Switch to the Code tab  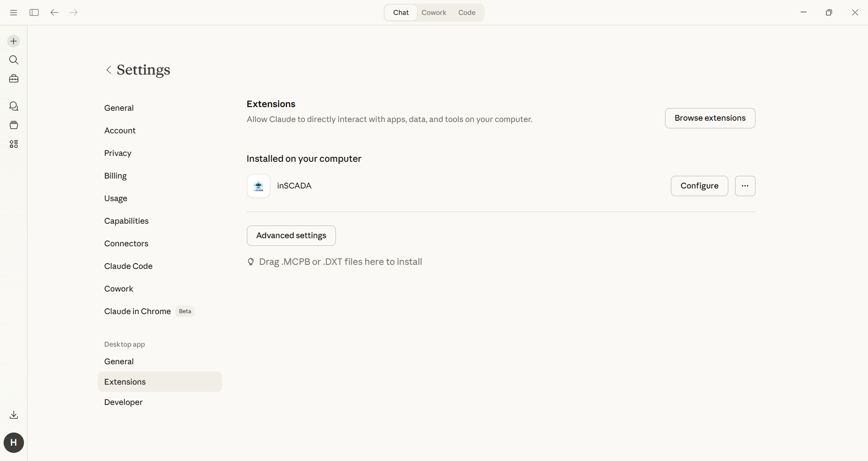[x=467, y=13]
